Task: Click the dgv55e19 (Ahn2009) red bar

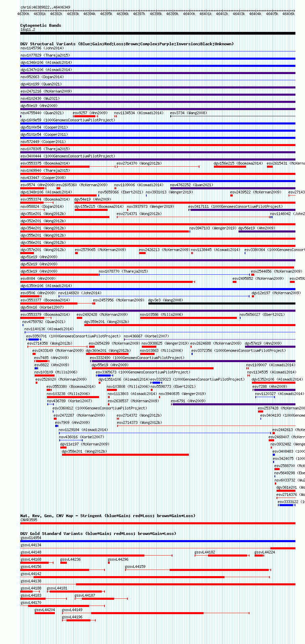Action: [x=152, y=368]
